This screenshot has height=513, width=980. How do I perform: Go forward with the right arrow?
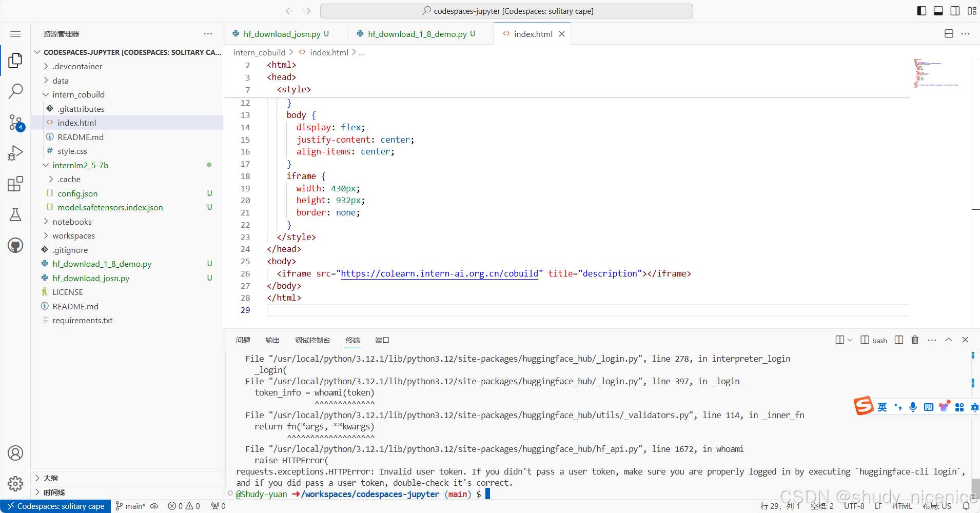coord(307,11)
